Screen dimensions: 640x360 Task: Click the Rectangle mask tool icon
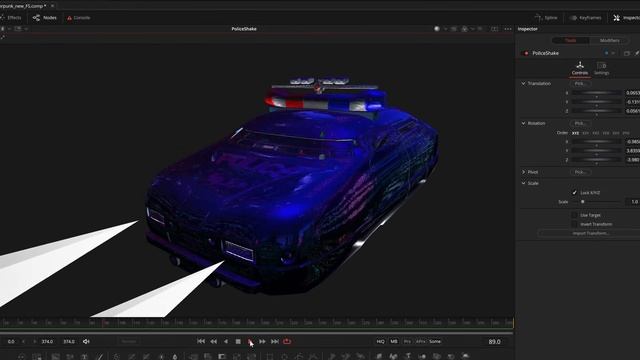pos(269,356)
